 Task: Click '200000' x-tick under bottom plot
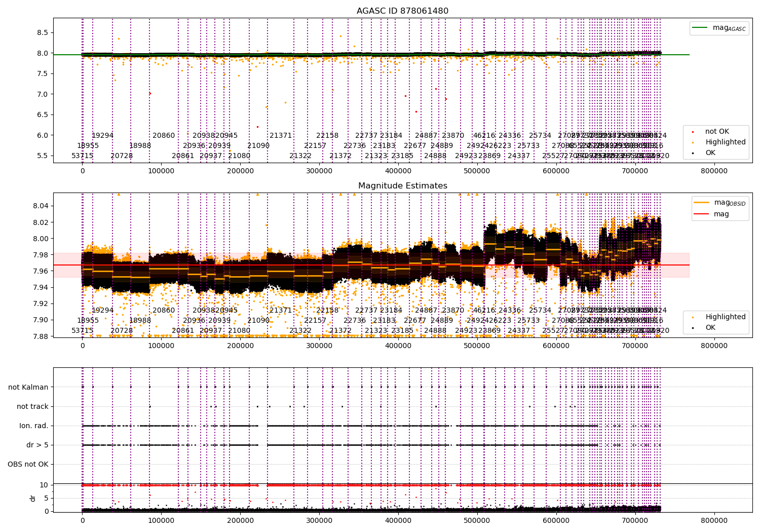tap(240, 520)
